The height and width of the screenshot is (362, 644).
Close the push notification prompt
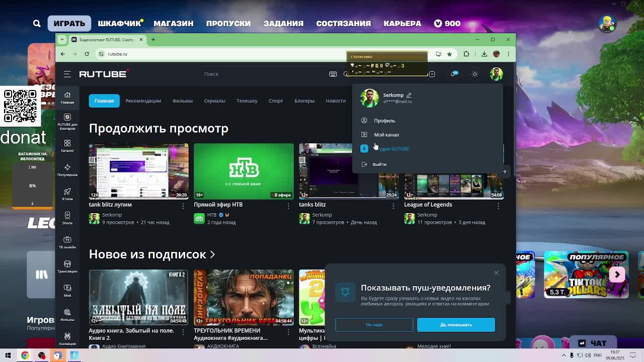(x=496, y=273)
